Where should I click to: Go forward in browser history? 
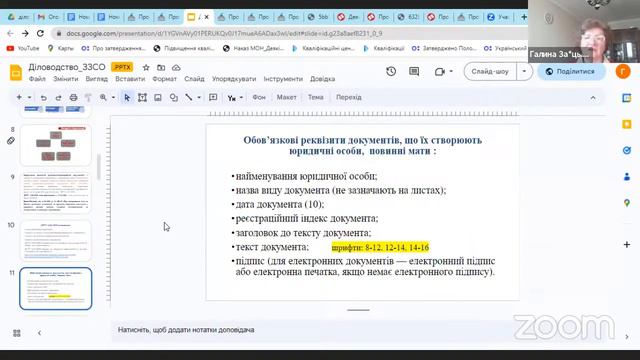(25, 33)
